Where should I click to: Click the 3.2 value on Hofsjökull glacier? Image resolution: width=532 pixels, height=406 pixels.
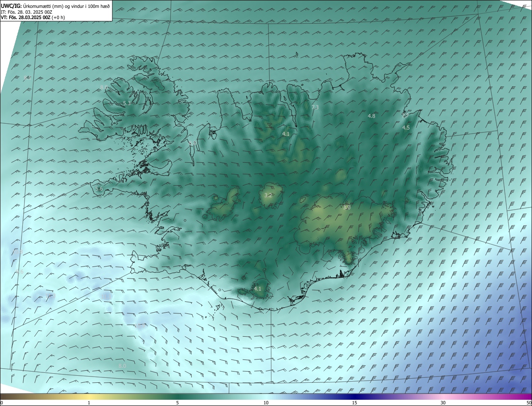pos(268,195)
